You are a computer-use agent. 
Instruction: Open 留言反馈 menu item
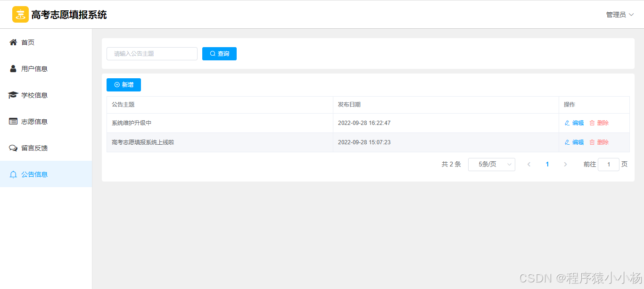[46, 148]
